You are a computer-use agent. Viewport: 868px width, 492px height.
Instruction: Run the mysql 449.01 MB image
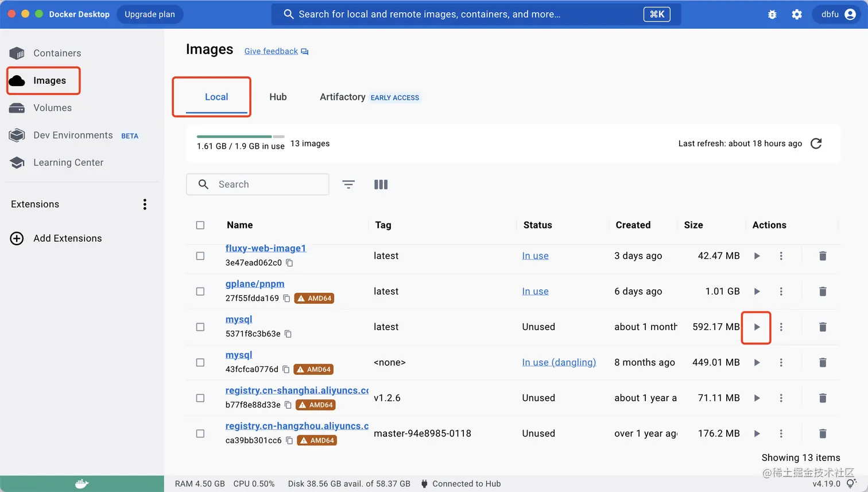[757, 363]
